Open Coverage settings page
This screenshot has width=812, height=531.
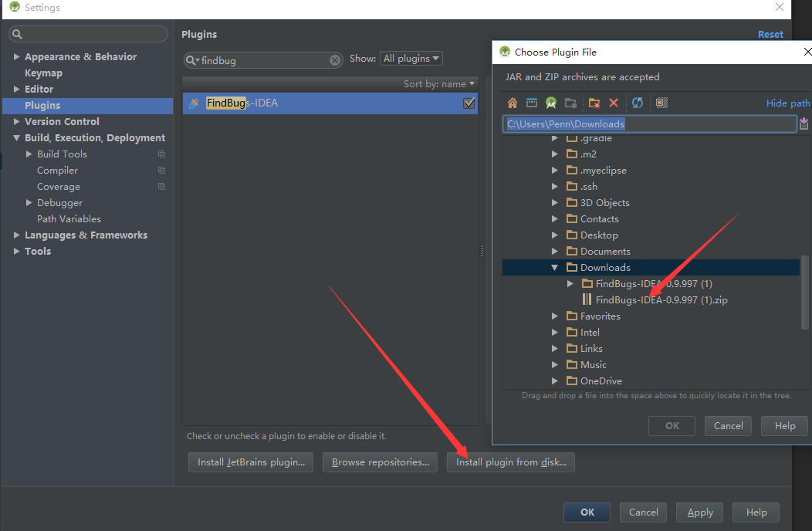pos(59,187)
